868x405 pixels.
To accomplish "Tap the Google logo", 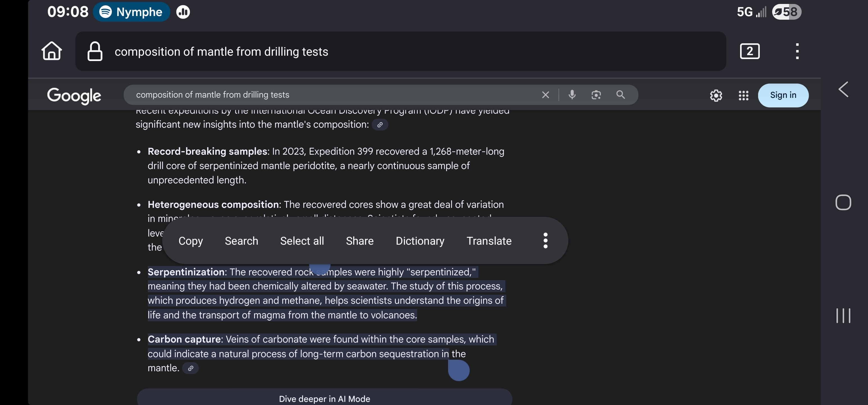I will [x=74, y=96].
